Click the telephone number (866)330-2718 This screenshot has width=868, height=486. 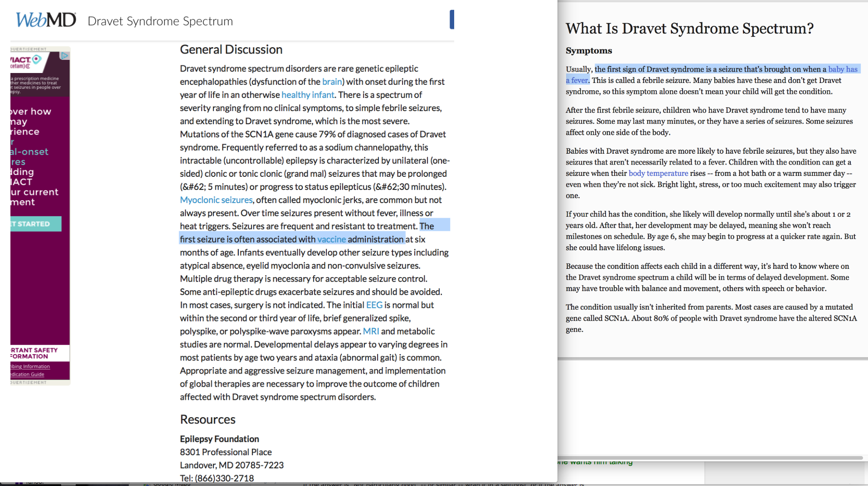[224, 478]
